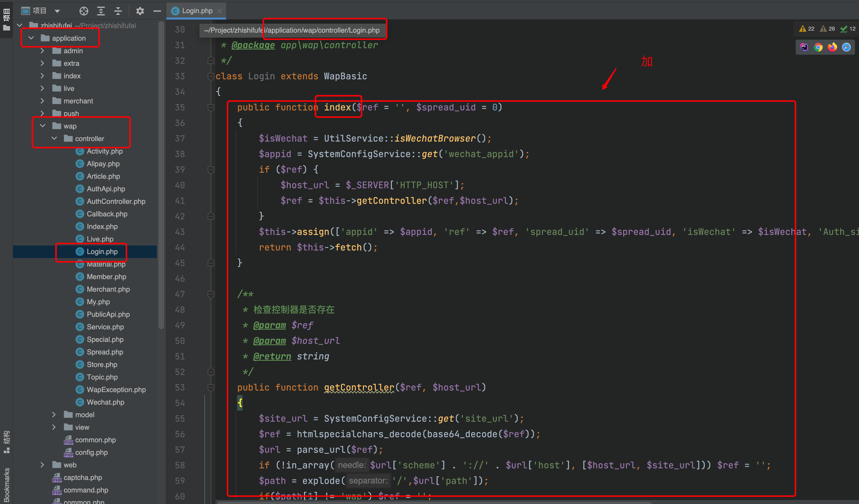Open file in Safari browser icon
The width and height of the screenshot is (859, 504).
[x=846, y=47]
